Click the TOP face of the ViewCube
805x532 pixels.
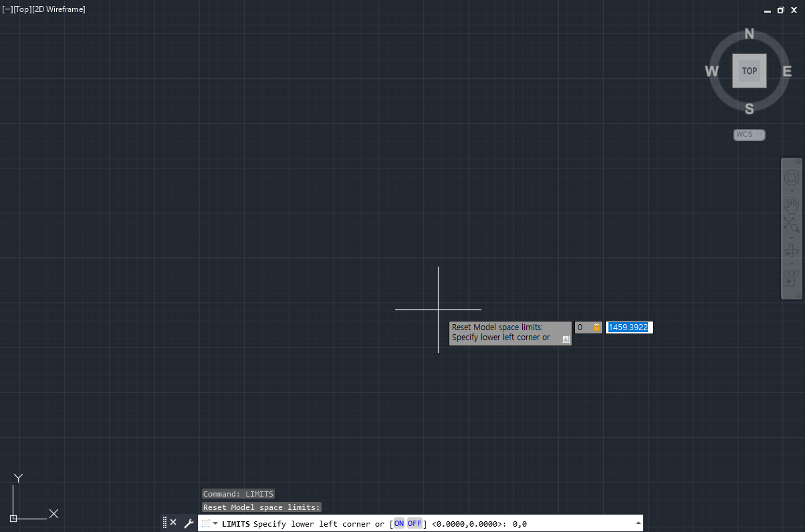[749, 71]
